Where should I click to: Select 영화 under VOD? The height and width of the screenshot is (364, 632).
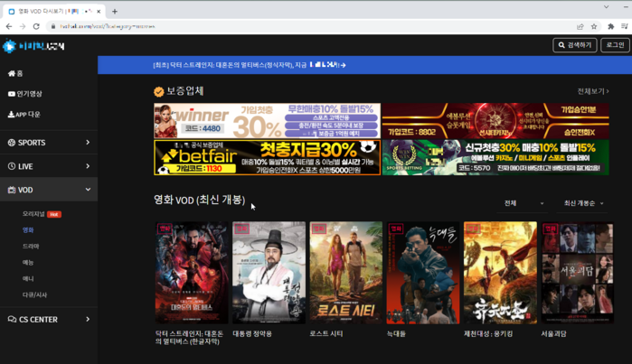[28, 230]
